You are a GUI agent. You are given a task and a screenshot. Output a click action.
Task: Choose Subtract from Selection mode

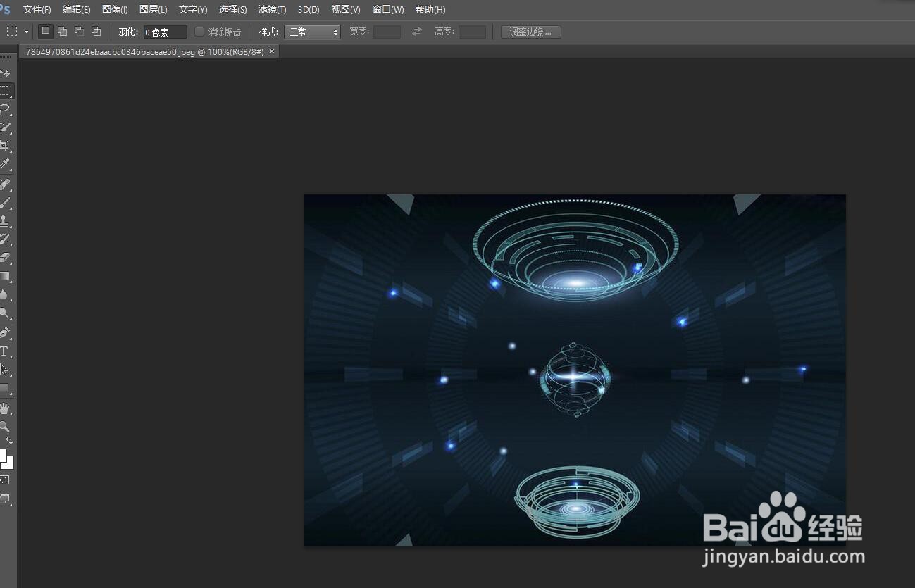click(x=79, y=31)
